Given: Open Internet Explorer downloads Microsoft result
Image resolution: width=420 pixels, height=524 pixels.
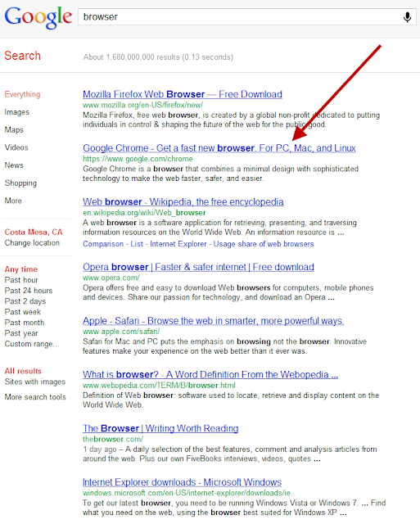Looking at the screenshot, I should point(182,482).
